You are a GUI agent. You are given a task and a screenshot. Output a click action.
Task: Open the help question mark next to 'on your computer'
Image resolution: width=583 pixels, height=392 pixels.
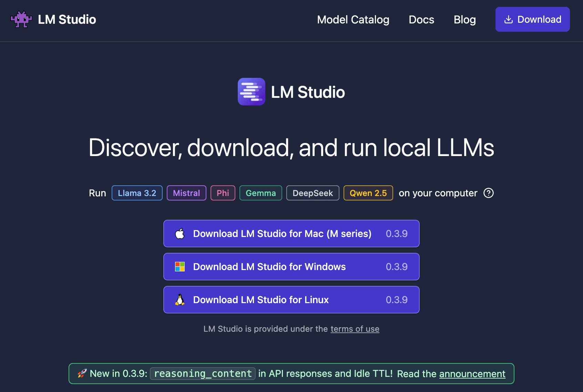[x=489, y=193]
